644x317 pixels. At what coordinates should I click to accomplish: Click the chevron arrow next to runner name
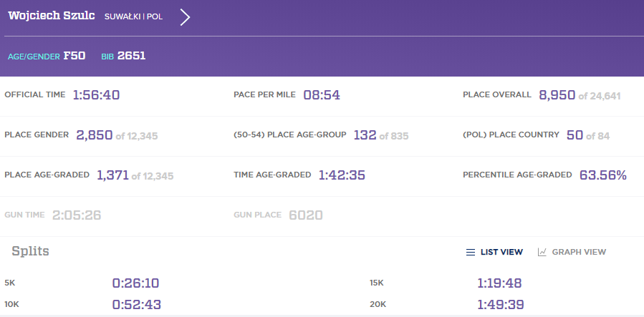coord(185,17)
